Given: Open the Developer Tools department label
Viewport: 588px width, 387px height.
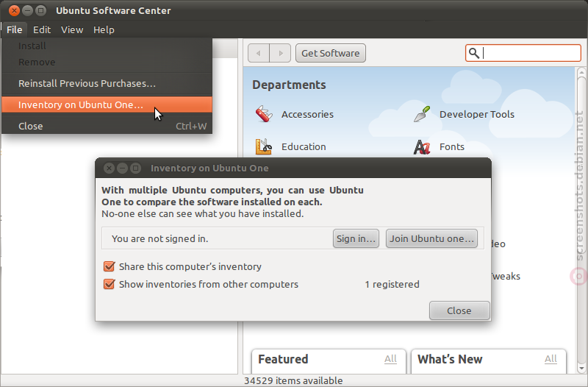Looking at the screenshot, I should pyautogui.click(x=477, y=114).
